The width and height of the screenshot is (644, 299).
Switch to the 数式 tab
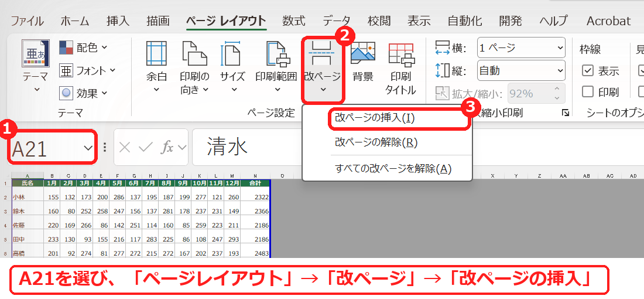tap(294, 21)
